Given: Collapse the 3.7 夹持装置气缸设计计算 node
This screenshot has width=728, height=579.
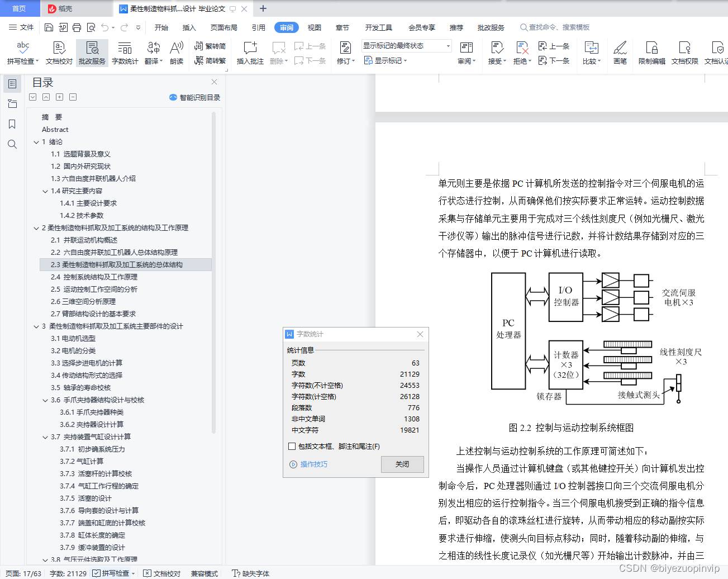Looking at the screenshot, I should (x=45, y=437).
